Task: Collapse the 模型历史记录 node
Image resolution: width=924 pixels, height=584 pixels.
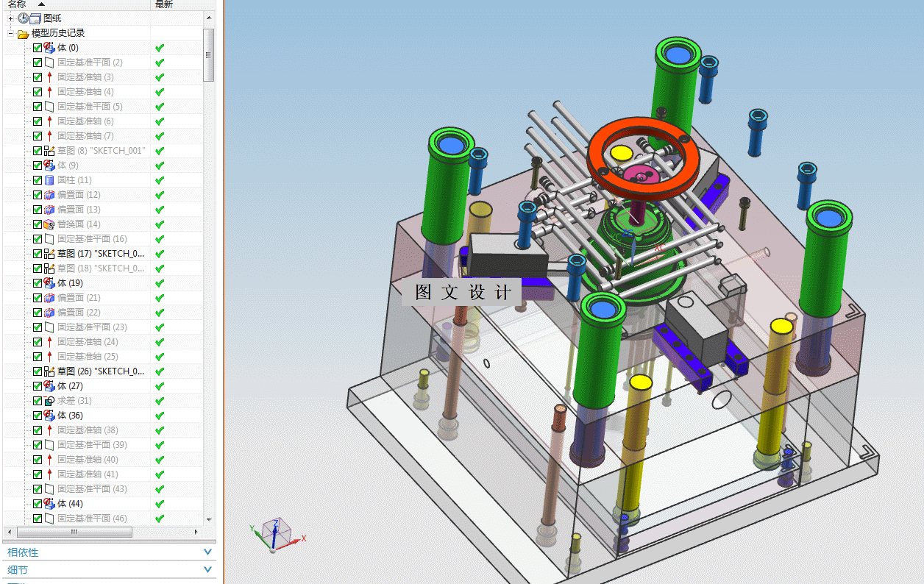Action: 11,33
